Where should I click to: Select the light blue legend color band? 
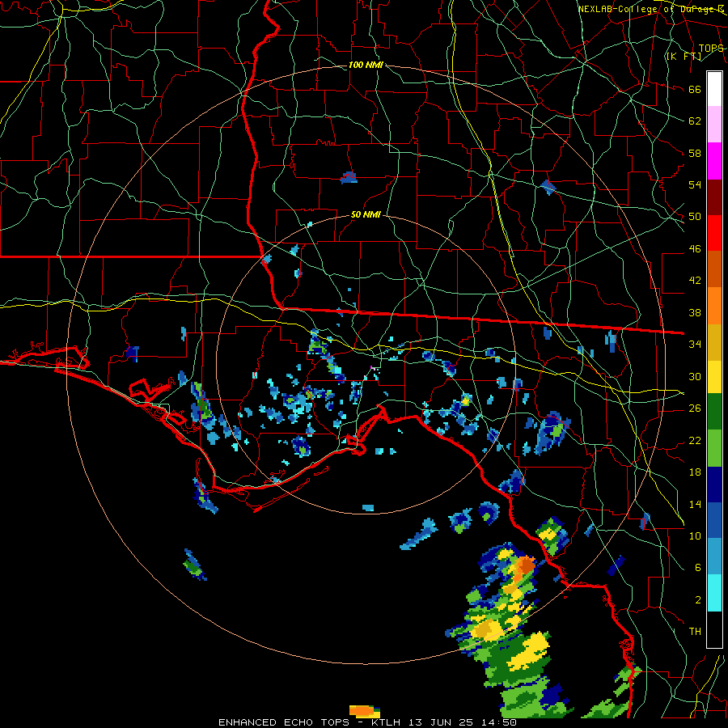point(714,557)
